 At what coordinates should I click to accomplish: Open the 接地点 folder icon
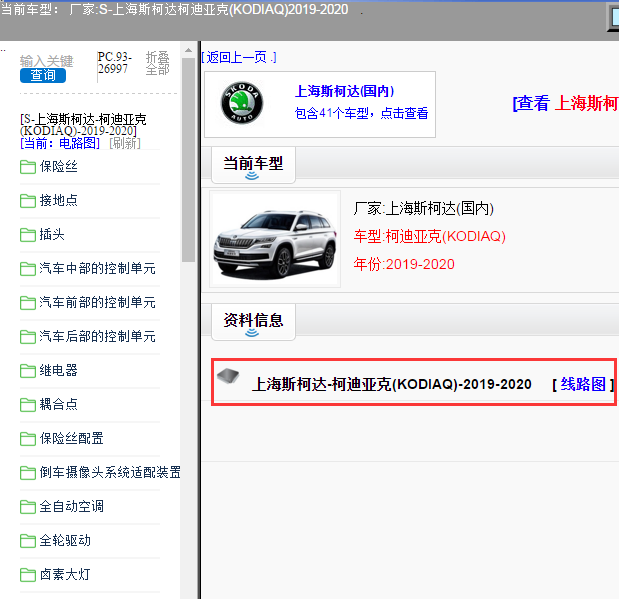pos(28,201)
